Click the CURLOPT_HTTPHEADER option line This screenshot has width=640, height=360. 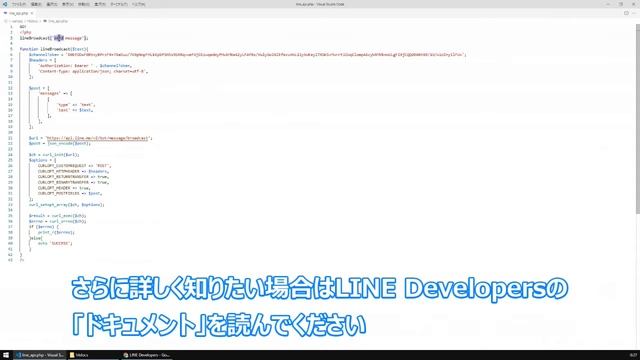coord(73,171)
